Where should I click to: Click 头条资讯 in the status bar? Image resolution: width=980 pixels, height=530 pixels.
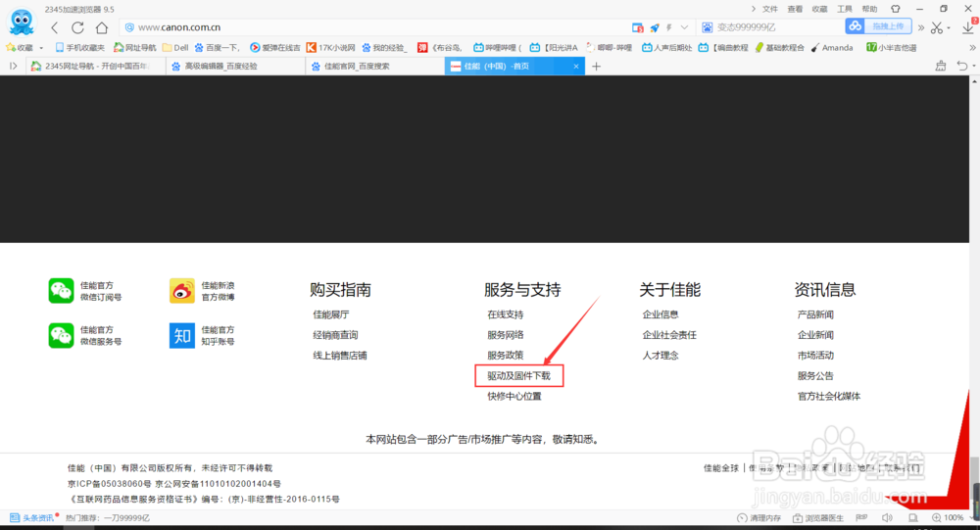point(32,518)
